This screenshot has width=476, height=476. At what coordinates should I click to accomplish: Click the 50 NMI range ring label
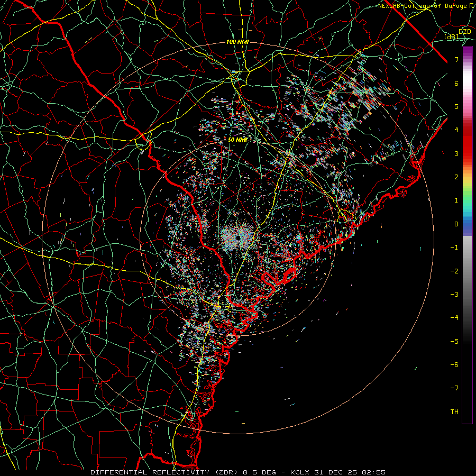pos(237,140)
